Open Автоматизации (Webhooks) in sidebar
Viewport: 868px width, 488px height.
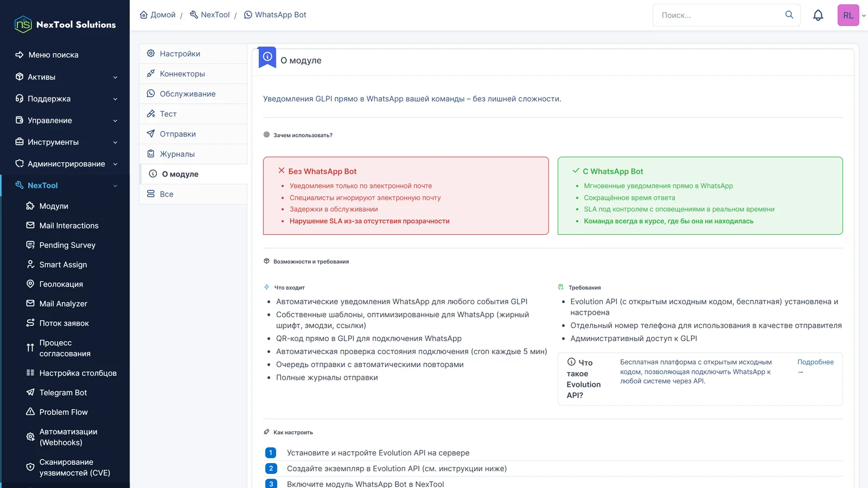point(68,437)
